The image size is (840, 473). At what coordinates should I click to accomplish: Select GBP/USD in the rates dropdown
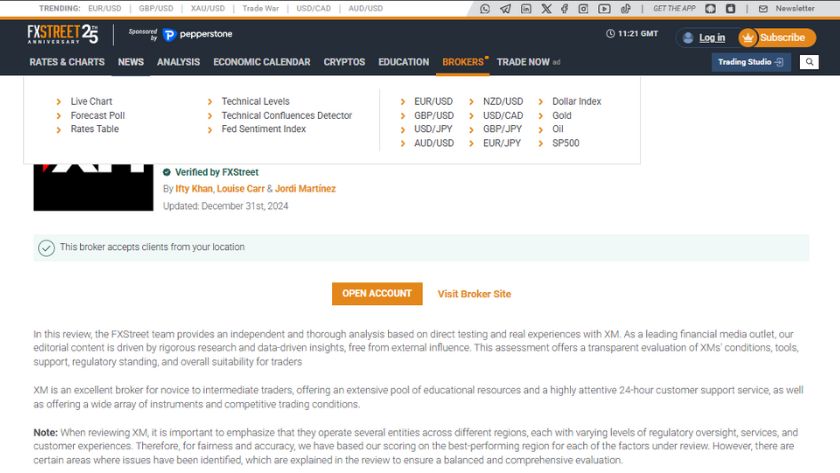(434, 115)
